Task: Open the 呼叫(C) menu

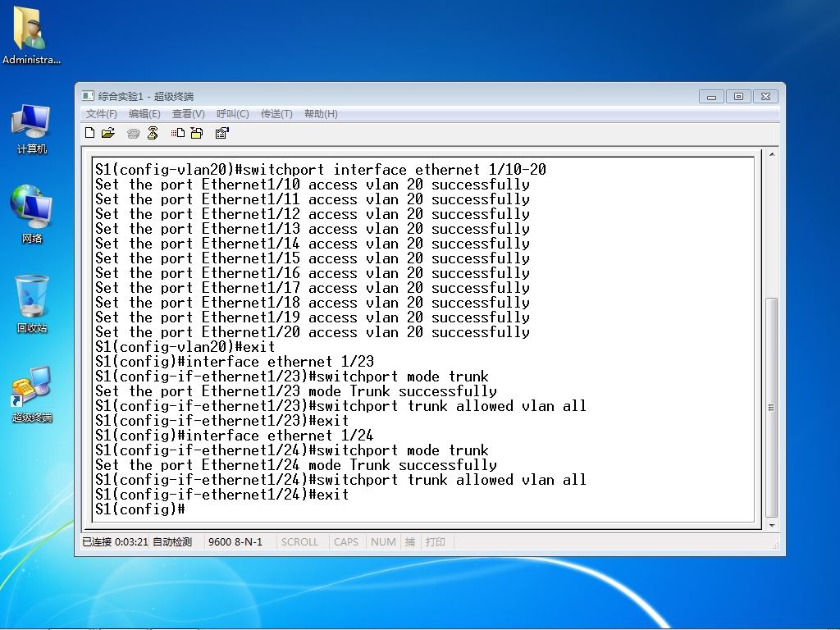Action: point(232,113)
